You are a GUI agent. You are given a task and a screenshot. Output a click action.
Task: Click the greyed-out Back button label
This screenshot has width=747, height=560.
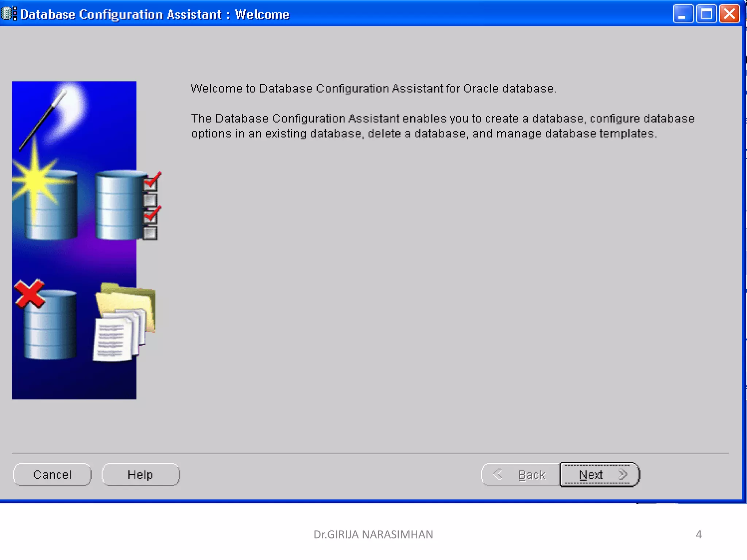531,475
